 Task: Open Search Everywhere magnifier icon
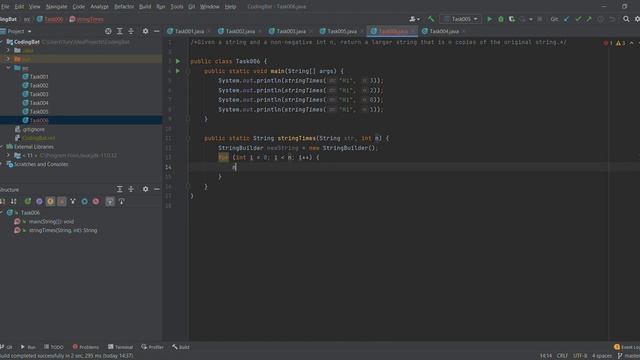click(626, 19)
